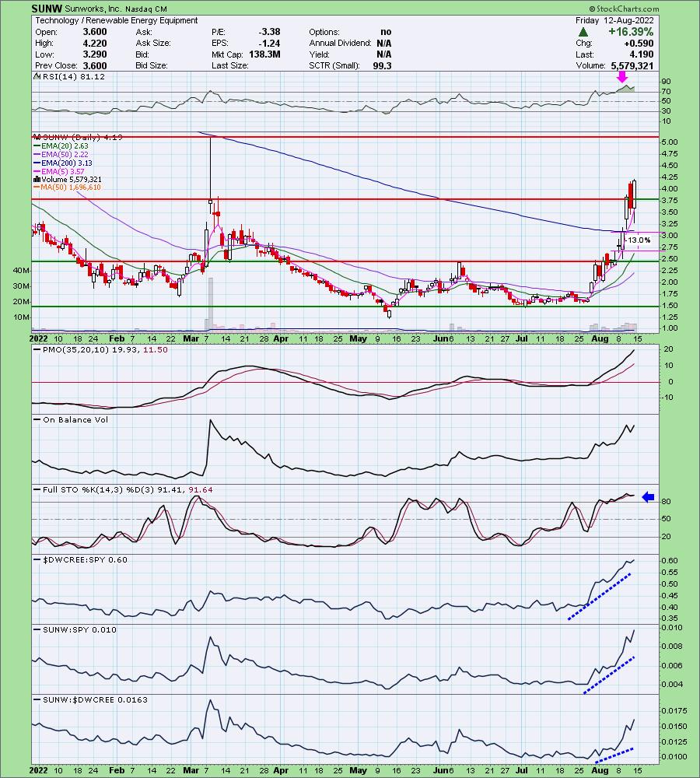The image size is (700, 778).
Task: Click the Yield label
Action: click(319, 54)
